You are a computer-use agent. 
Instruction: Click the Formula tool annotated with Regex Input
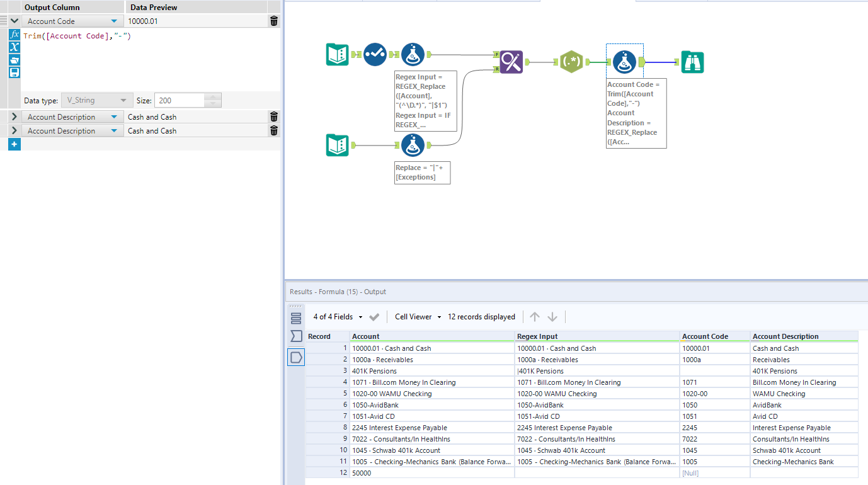click(413, 54)
